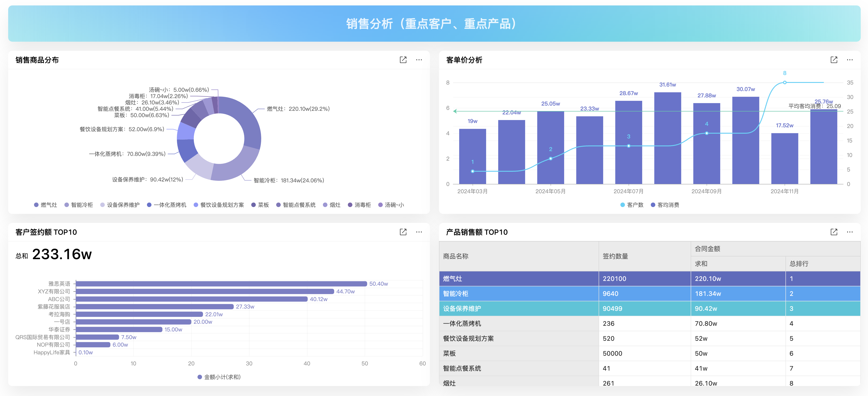Select the 智能冷柜 181.34w donut label

[x=289, y=181]
